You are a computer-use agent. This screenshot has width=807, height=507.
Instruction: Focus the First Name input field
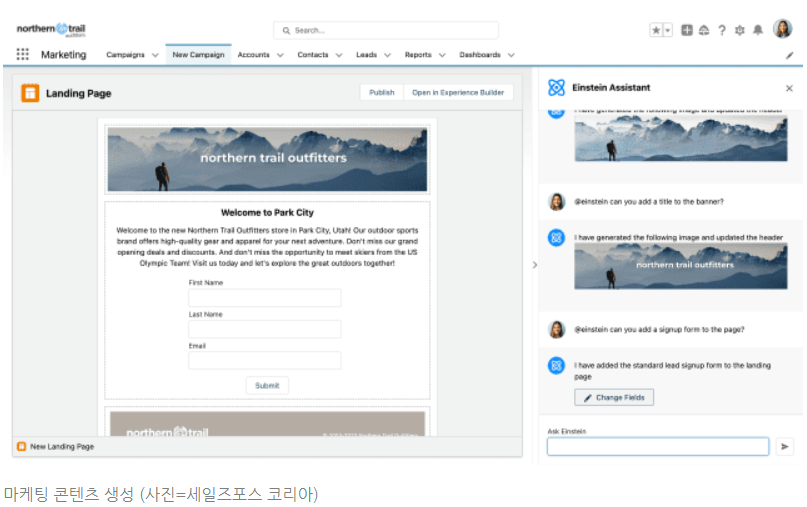pos(265,298)
